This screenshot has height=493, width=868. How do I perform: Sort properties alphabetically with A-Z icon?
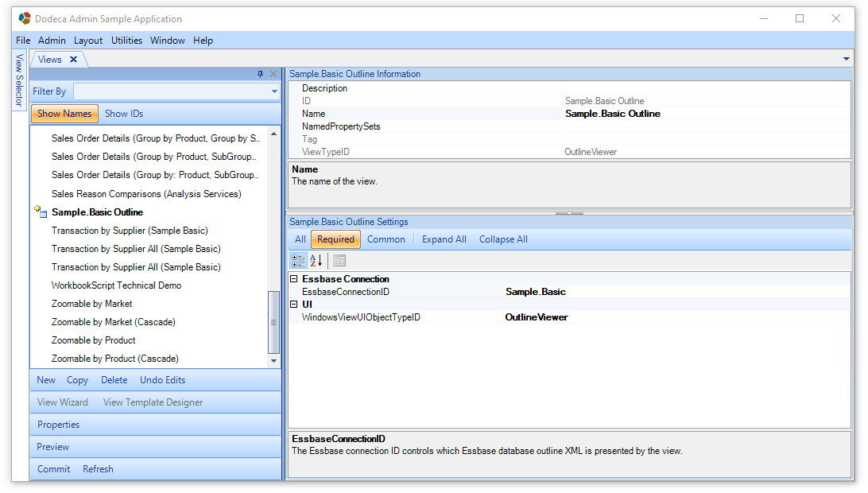(x=316, y=260)
